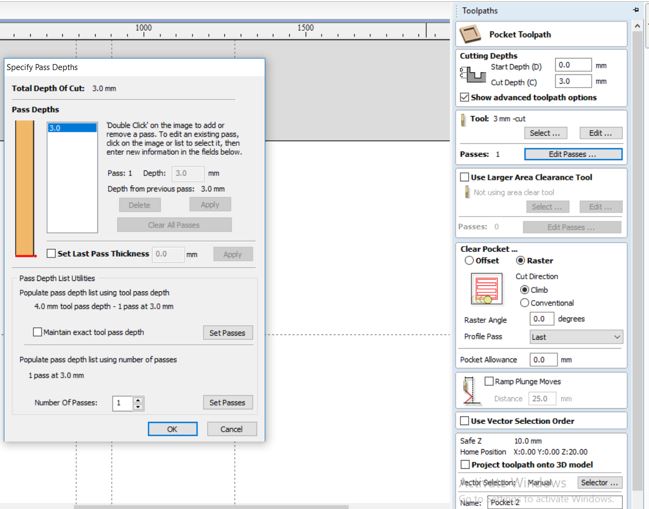Enable Use Larger Area Clearance Tool
Image resolution: width=649 pixels, height=509 pixels.
coord(464,177)
